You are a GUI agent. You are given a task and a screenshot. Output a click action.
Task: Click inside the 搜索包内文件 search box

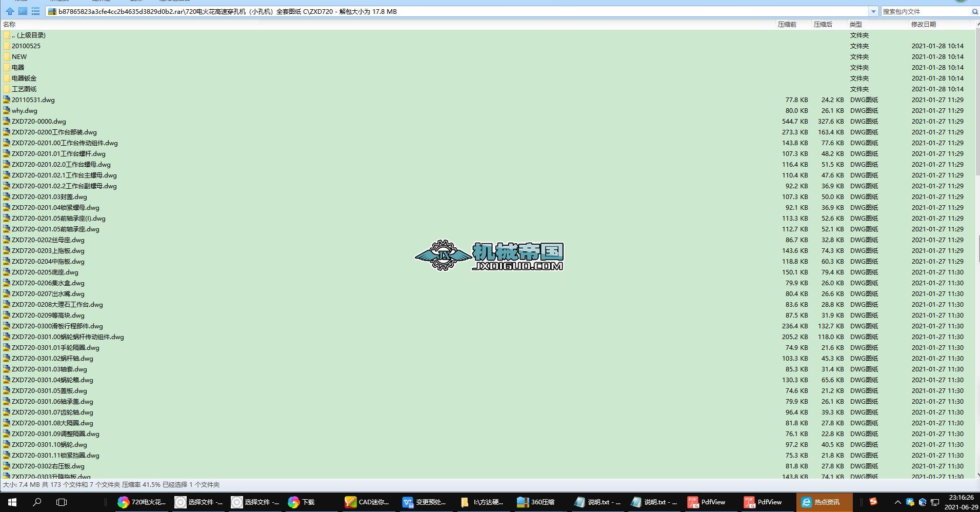point(918,11)
